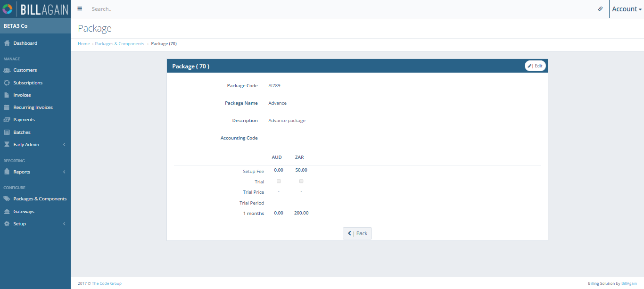Click the ZAR currency column header
The width and height of the screenshot is (644, 289).
click(299, 157)
